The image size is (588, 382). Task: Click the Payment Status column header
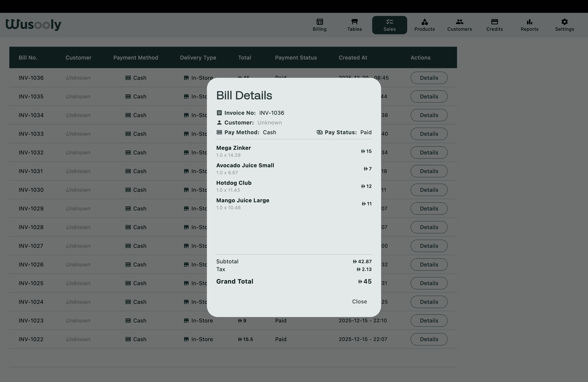296,57
